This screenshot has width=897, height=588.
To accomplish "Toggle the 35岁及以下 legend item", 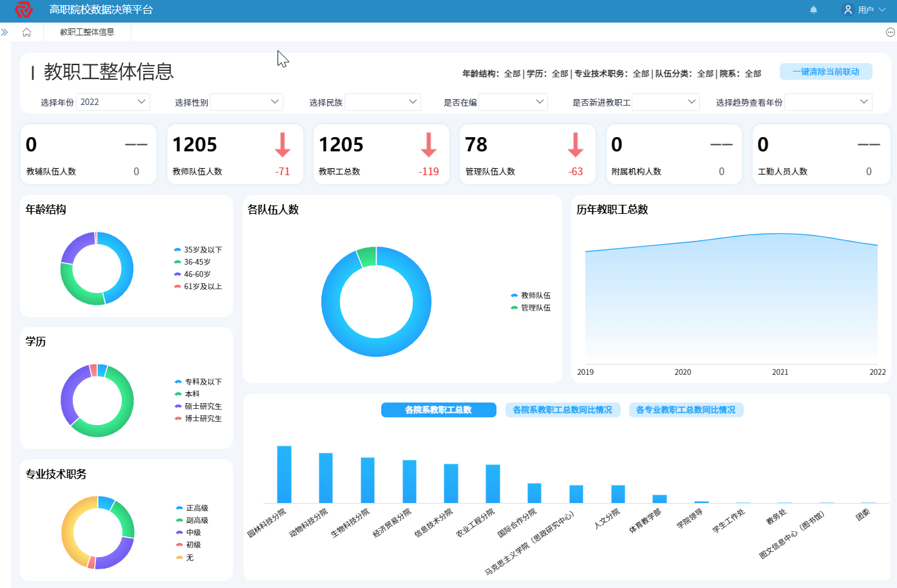I will click(198, 250).
